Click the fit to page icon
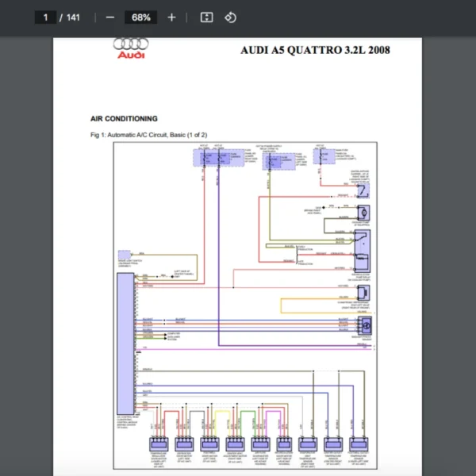 click(x=206, y=17)
